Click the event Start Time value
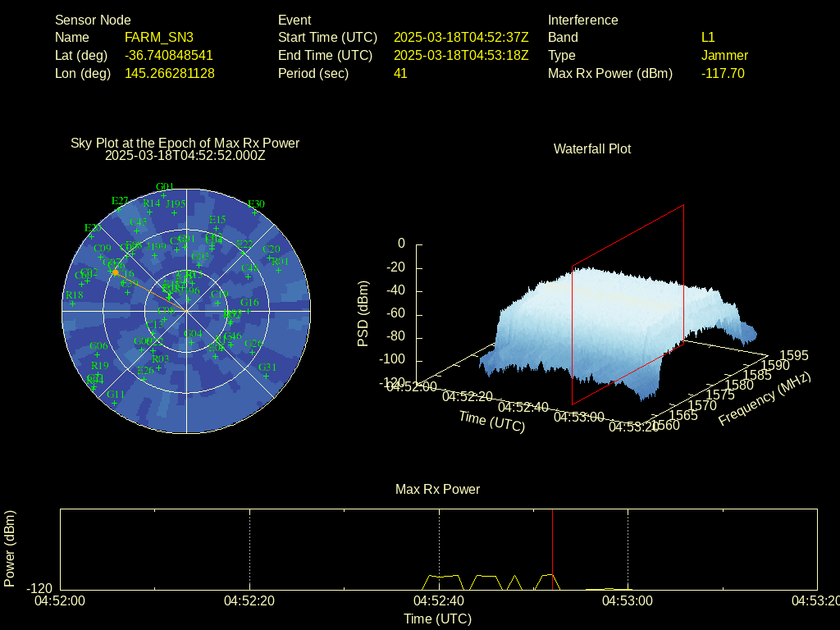840x630 pixels. (461, 38)
